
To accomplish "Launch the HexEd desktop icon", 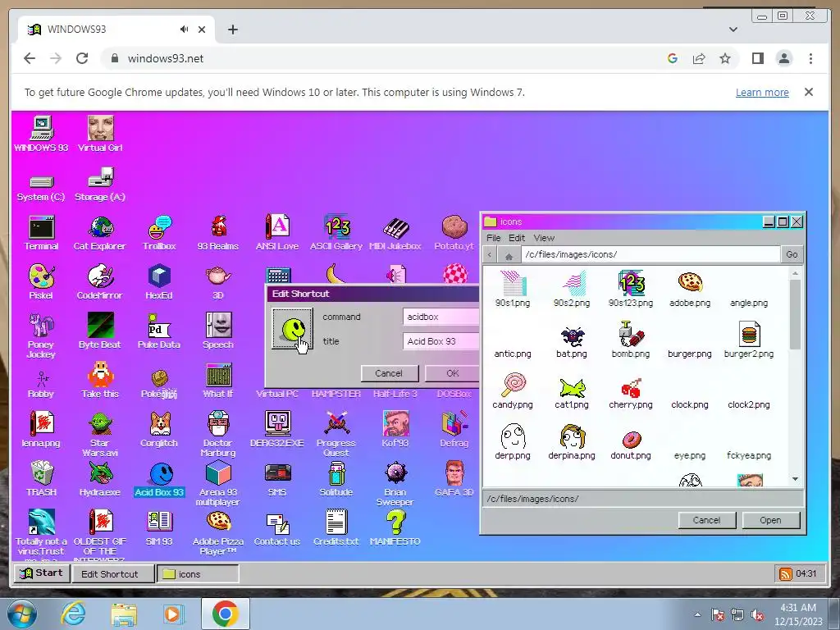I will [x=159, y=282].
